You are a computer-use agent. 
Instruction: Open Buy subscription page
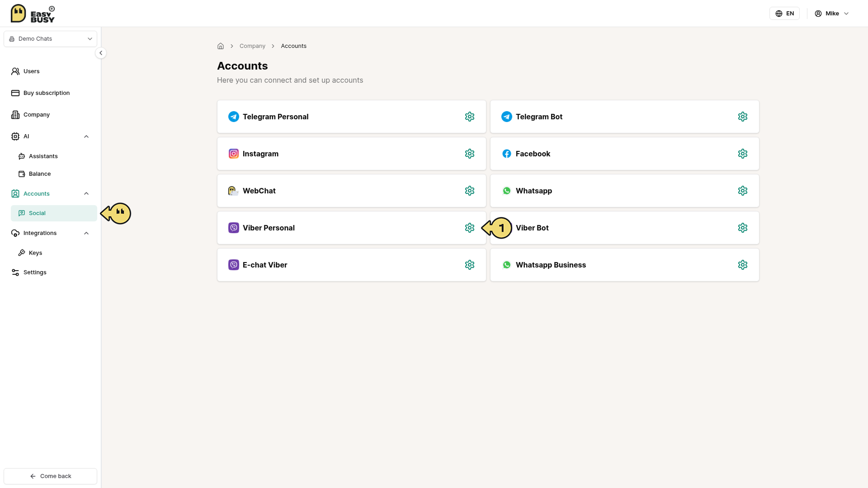tap(50, 93)
